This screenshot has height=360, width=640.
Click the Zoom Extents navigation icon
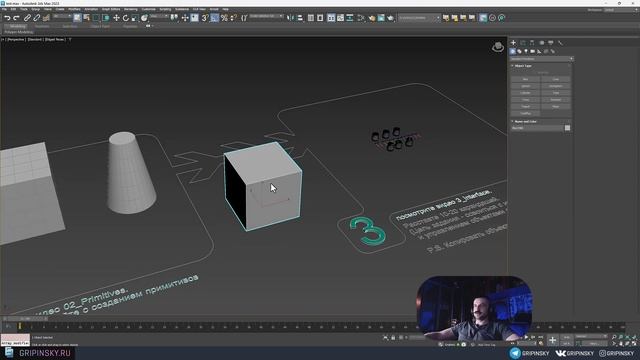[x=627, y=337]
